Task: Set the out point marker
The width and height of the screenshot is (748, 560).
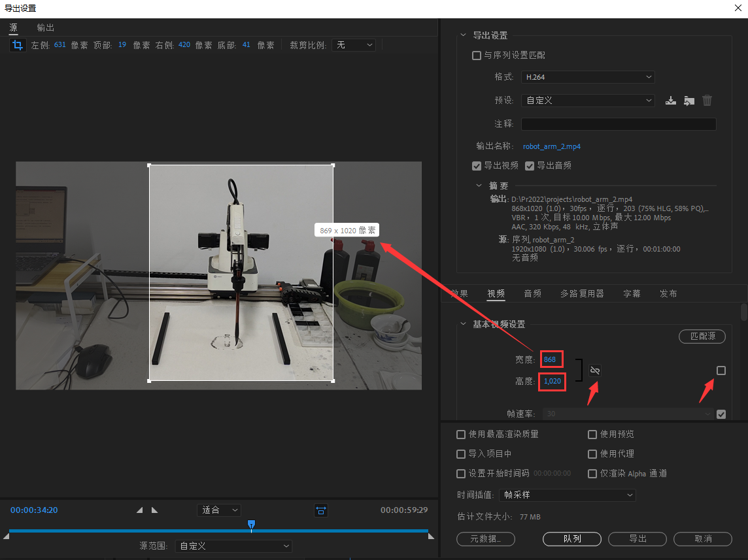Action: point(154,510)
